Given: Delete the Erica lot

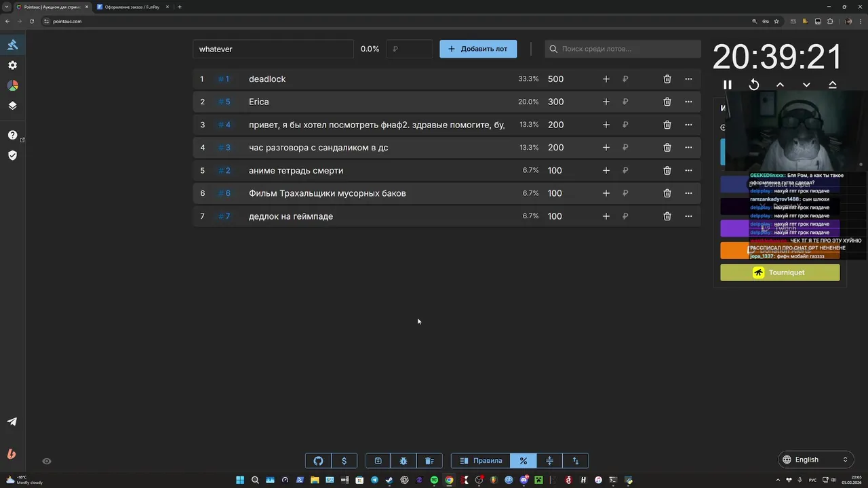Looking at the screenshot, I should coord(667,102).
